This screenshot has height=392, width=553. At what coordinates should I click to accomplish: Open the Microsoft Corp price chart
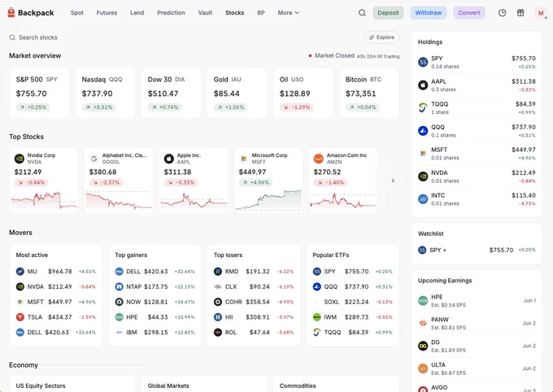[x=268, y=200]
